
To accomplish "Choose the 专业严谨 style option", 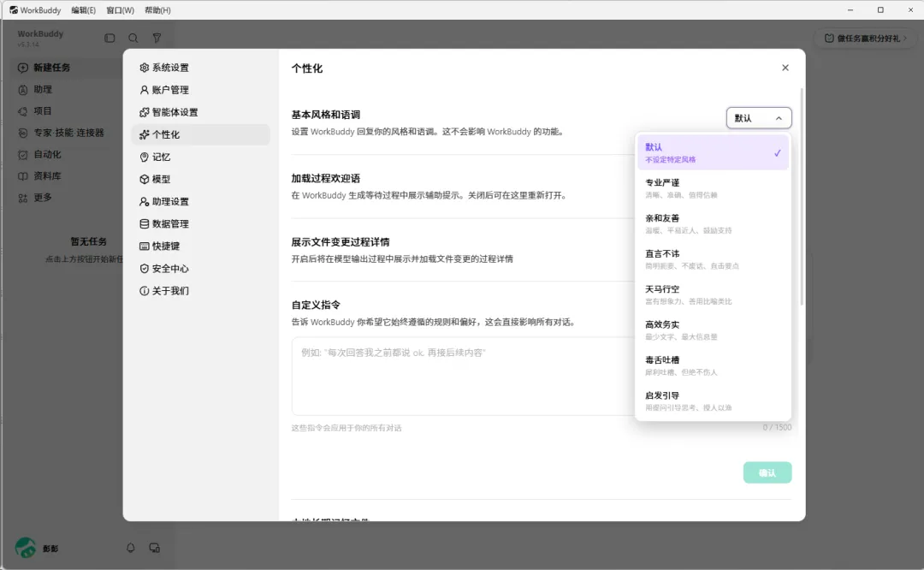I will [x=713, y=188].
